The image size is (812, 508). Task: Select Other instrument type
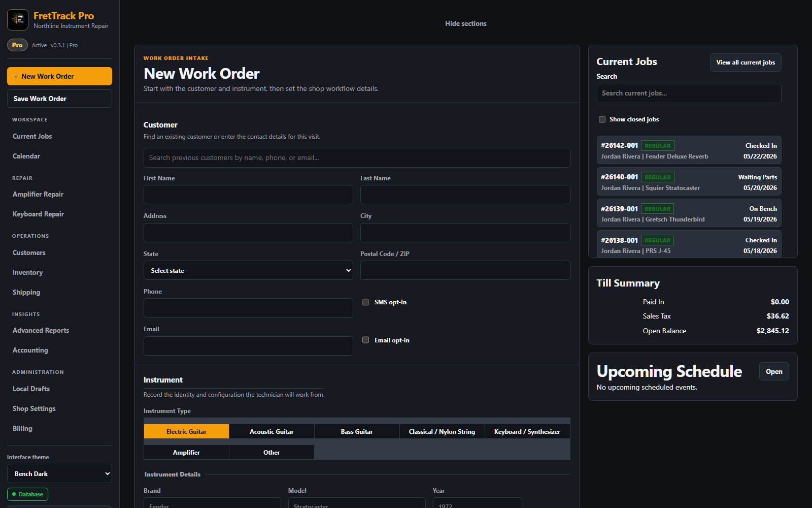coord(272,452)
